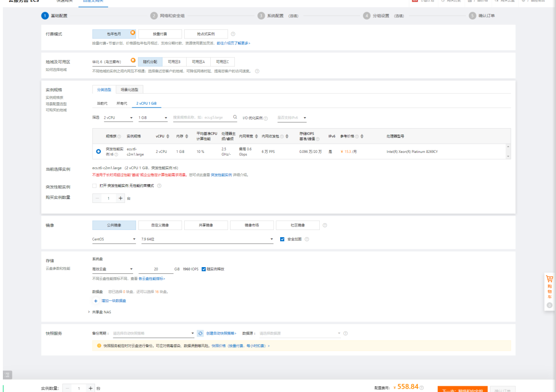Click the help icon after the region description
The height and width of the screenshot is (392, 556).
tap(257, 71)
